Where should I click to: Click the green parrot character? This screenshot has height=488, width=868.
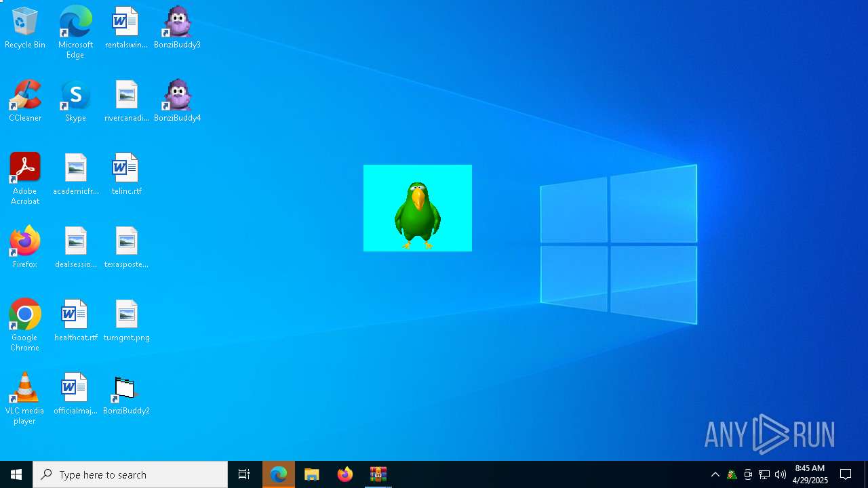coord(418,214)
